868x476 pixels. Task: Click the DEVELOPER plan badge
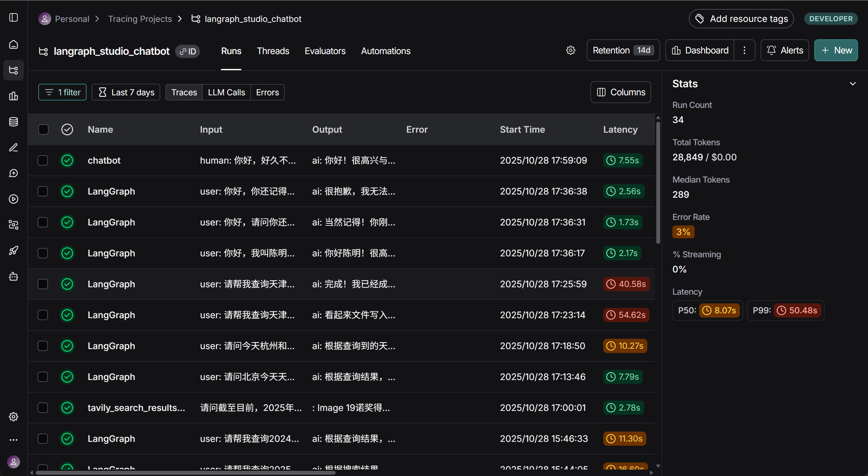[x=831, y=19]
